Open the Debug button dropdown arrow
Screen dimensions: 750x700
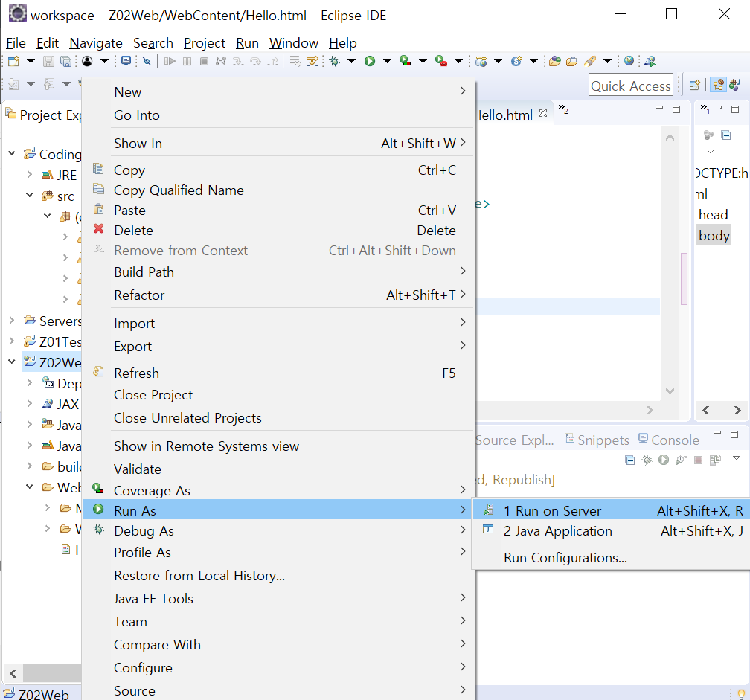[x=351, y=61]
